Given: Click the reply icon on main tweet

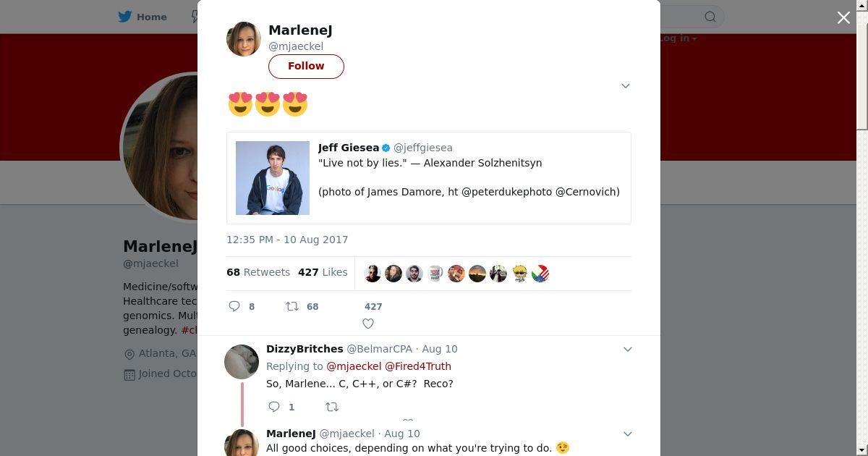Looking at the screenshot, I should [234, 306].
